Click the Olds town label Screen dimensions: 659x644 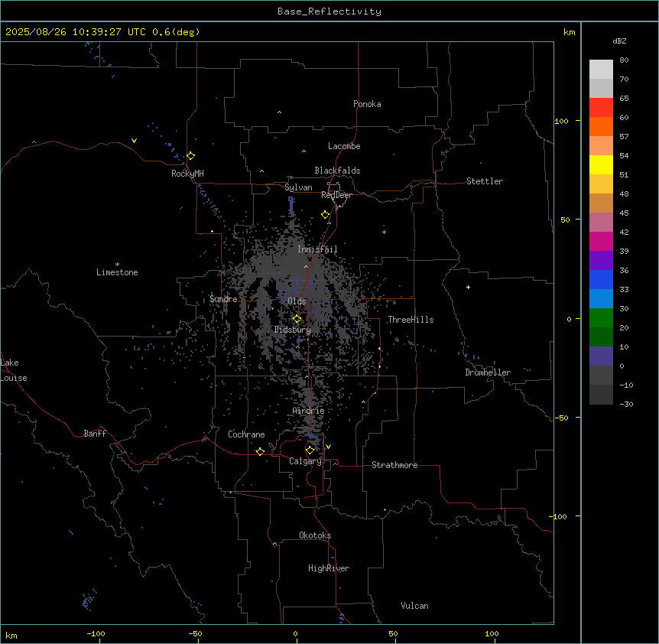(297, 301)
